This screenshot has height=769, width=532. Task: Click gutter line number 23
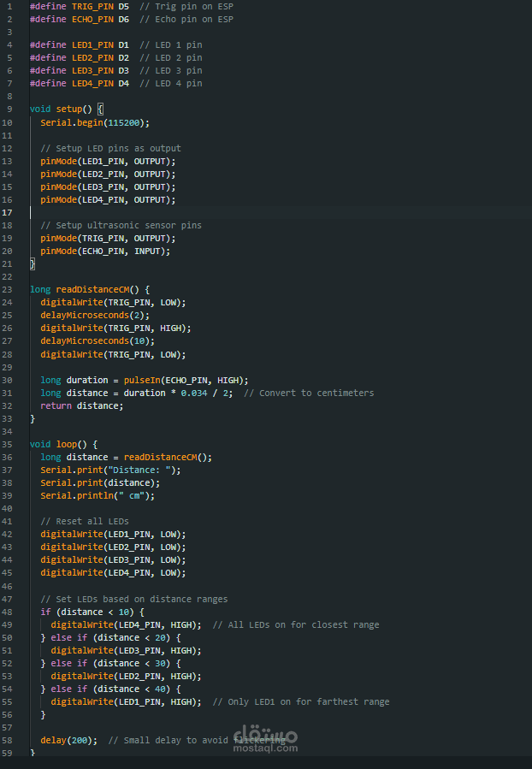[x=8, y=289]
